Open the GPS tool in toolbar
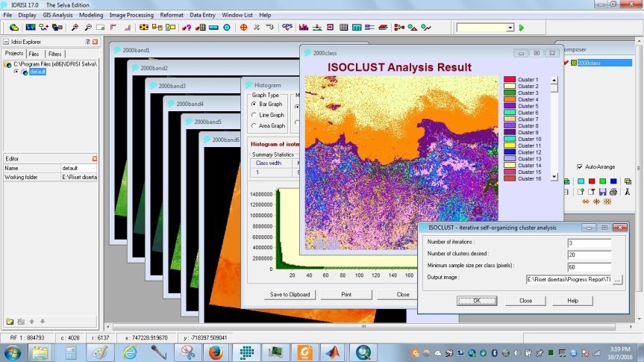This screenshot has width=644, height=362. pyautogui.click(x=287, y=27)
